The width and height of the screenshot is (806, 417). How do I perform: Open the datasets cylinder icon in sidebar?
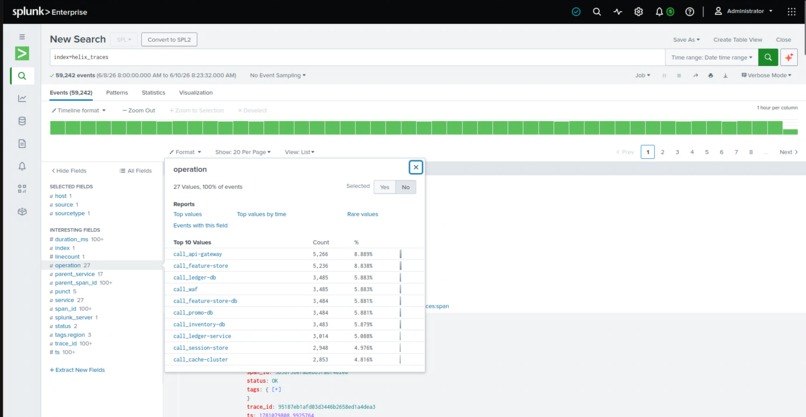pos(22,121)
